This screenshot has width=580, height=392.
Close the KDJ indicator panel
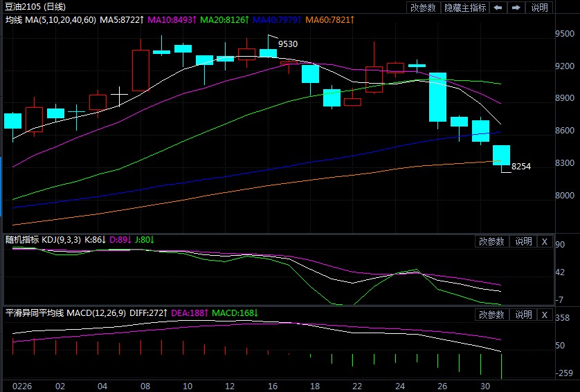click(x=544, y=241)
